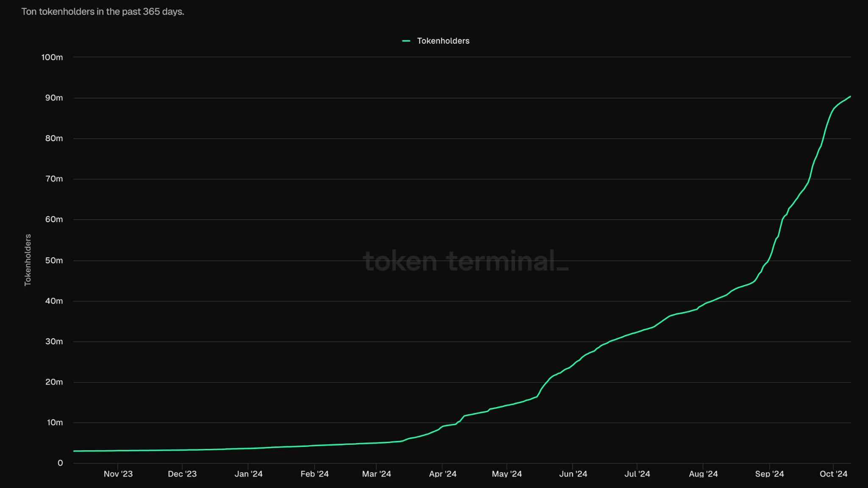Image resolution: width=868 pixels, height=488 pixels.
Task: Click the 100m y-axis label
Action: tap(52, 57)
